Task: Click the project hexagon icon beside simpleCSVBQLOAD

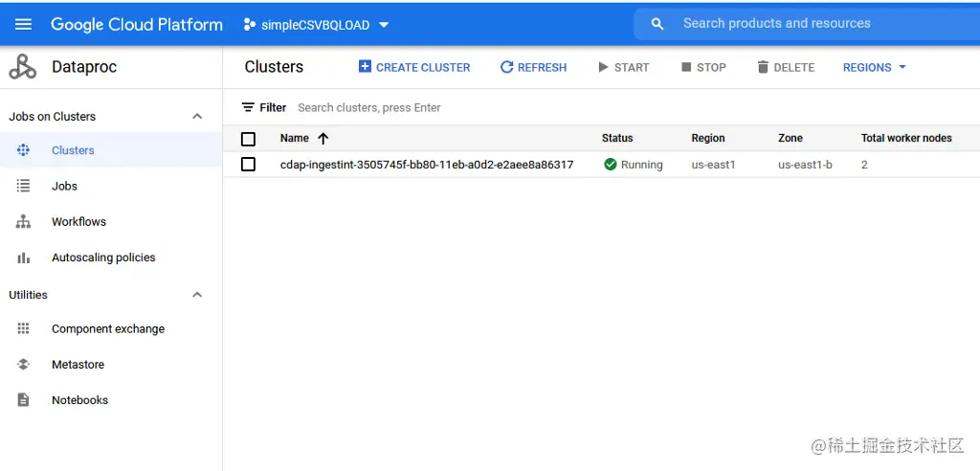Action: 250,25
